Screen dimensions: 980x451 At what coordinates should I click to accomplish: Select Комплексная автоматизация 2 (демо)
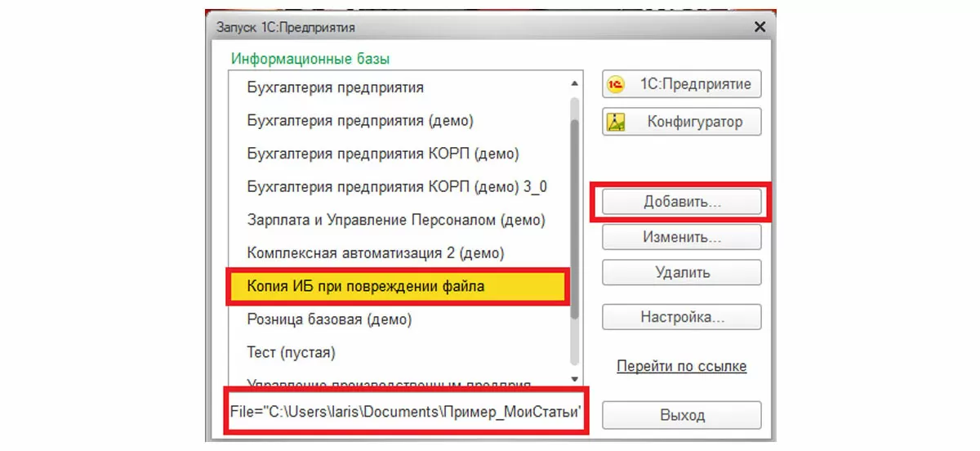click(400, 252)
